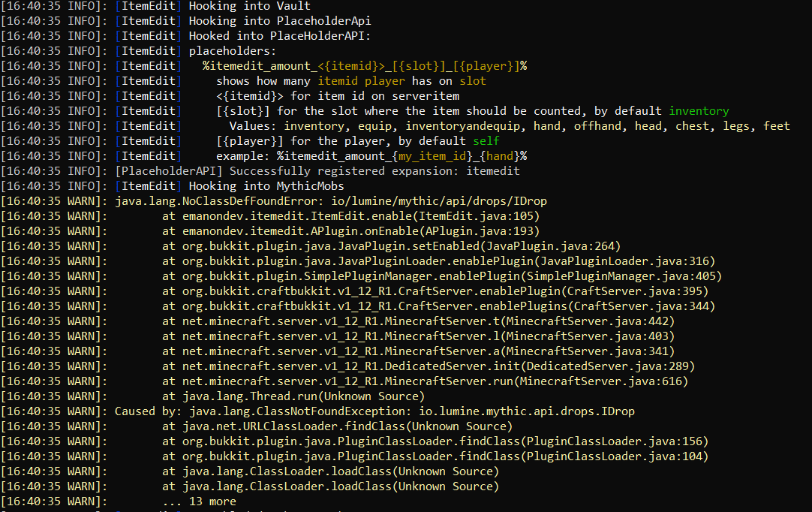Click the Thread.run(Unknown Source) frame
Image resolution: width=812 pixels, height=512 pixels.
(293, 396)
